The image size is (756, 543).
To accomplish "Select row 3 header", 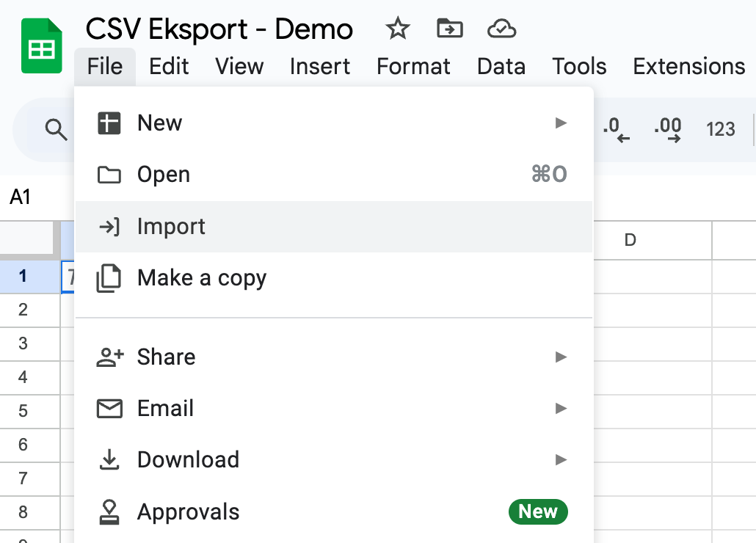I will (30, 343).
